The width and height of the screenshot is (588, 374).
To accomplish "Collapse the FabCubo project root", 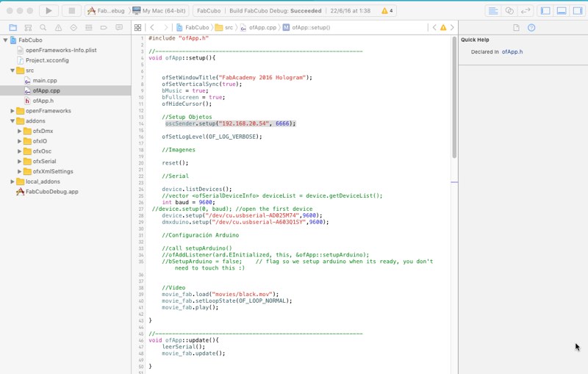I will coord(6,40).
